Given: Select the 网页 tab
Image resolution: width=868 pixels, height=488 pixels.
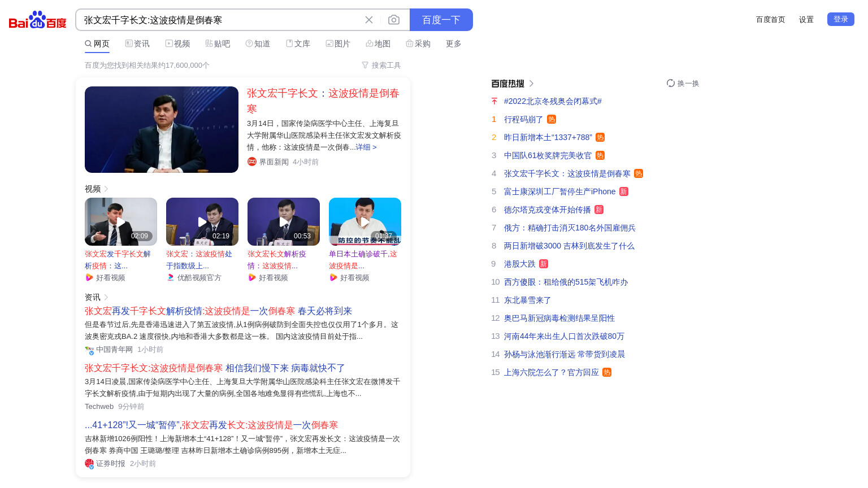Looking at the screenshot, I should coord(97,43).
